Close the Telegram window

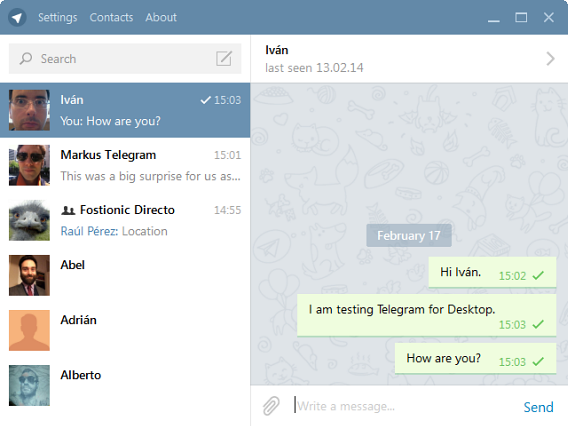coord(548,17)
